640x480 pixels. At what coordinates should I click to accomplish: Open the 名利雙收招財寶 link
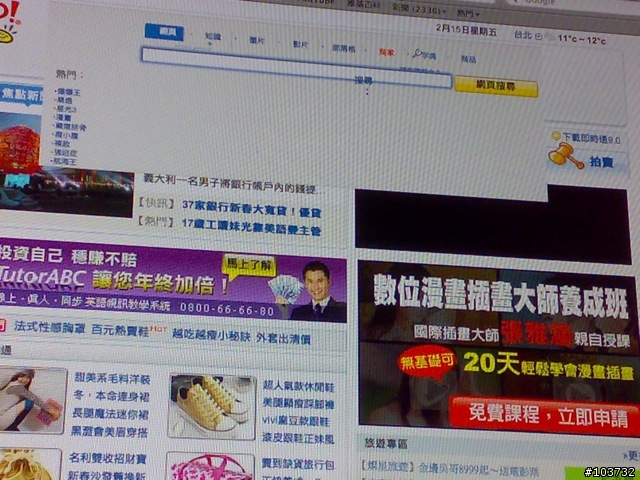pos(107,458)
